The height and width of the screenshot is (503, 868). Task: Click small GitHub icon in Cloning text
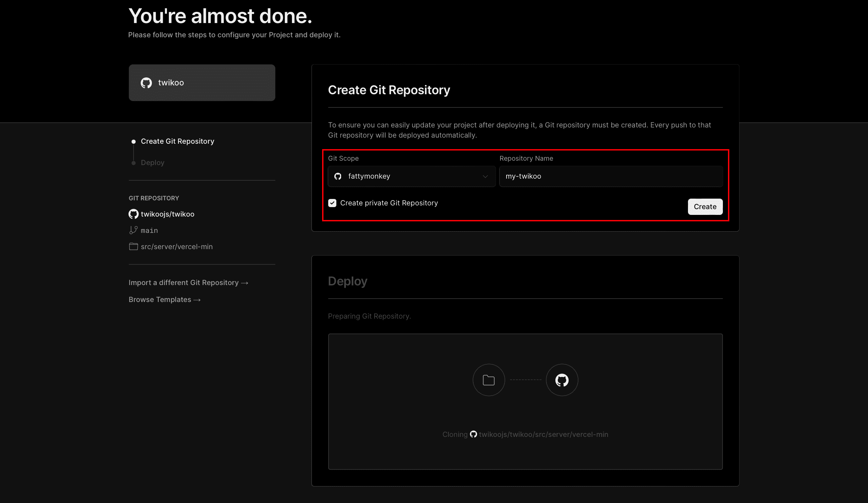473,434
